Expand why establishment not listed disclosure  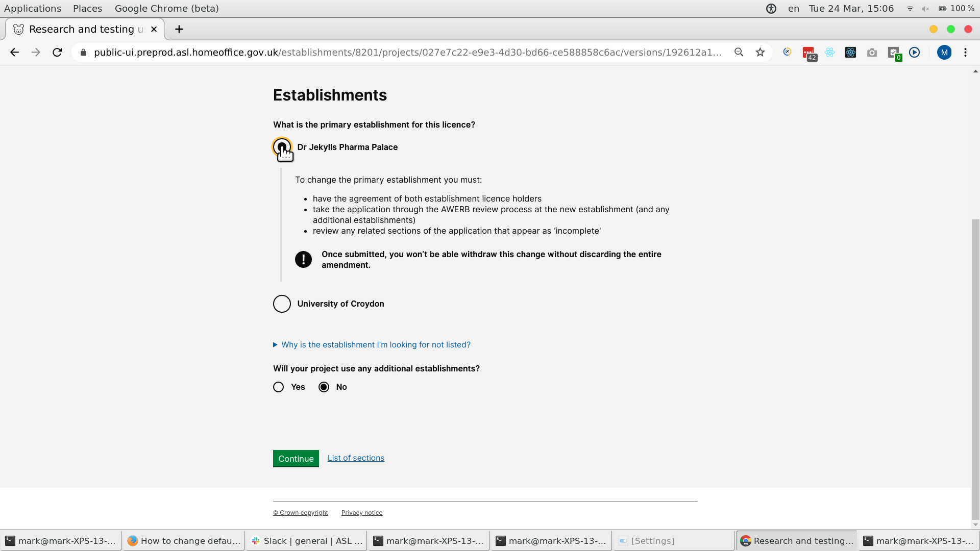click(372, 344)
